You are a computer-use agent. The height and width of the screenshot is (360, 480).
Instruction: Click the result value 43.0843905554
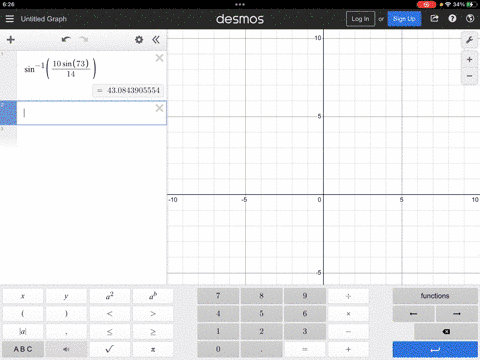[128, 90]
